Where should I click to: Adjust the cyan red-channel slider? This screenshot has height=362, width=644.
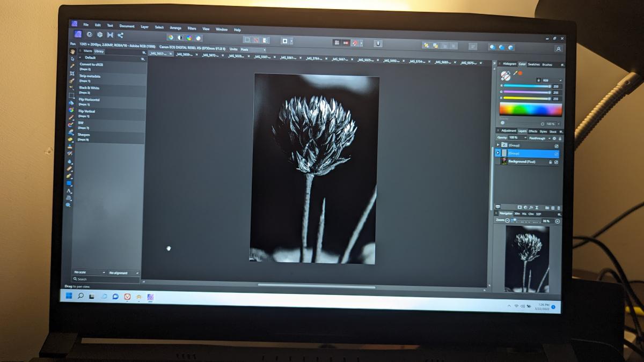527,86
